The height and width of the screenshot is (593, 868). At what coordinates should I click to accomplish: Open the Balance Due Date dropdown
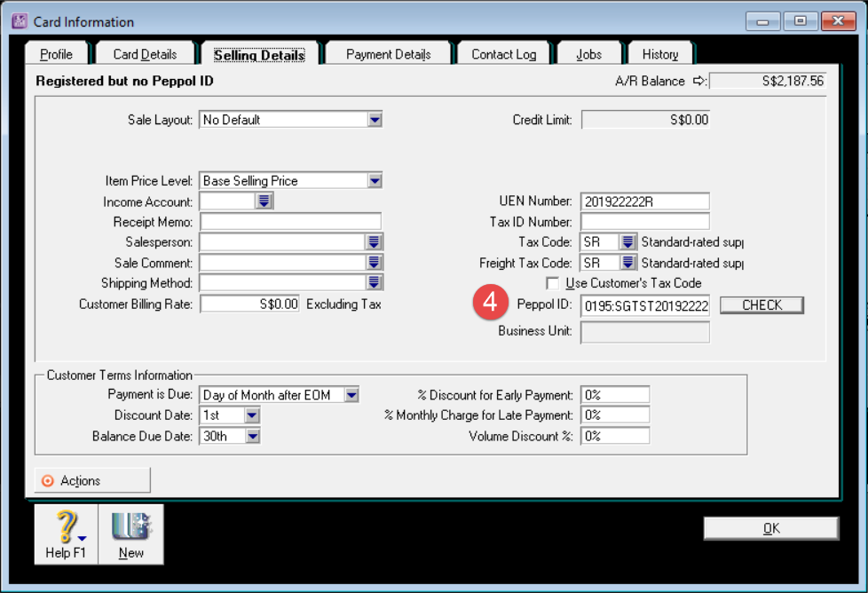[252, 436]
